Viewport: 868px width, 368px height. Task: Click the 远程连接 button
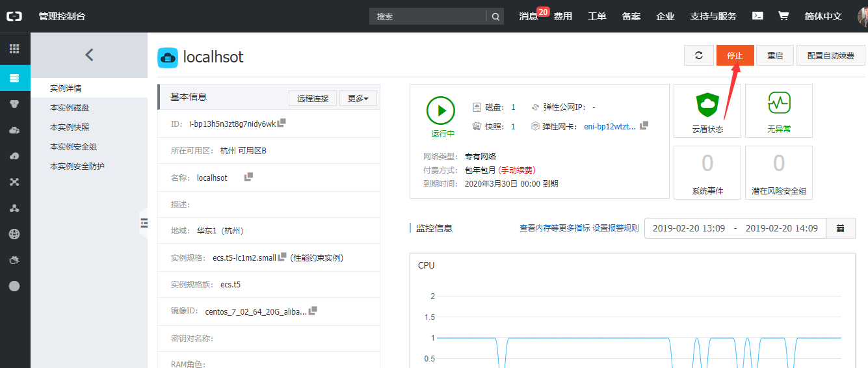(313, 99)
